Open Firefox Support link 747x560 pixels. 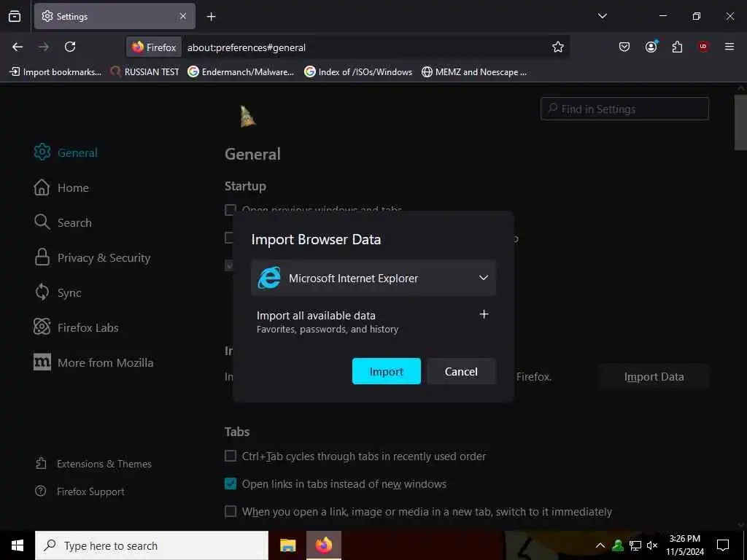pyautogui.click(x=80, y=491)
